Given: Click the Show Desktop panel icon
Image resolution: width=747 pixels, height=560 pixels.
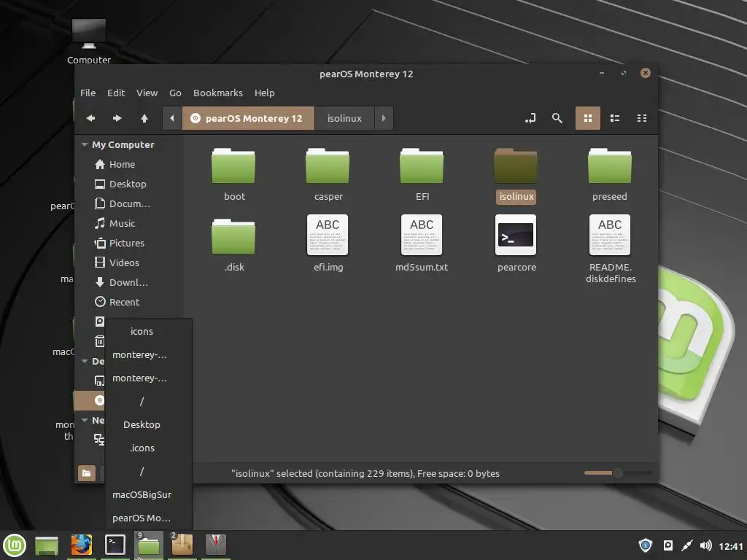Looking at the screenshot, I should 47,545.
